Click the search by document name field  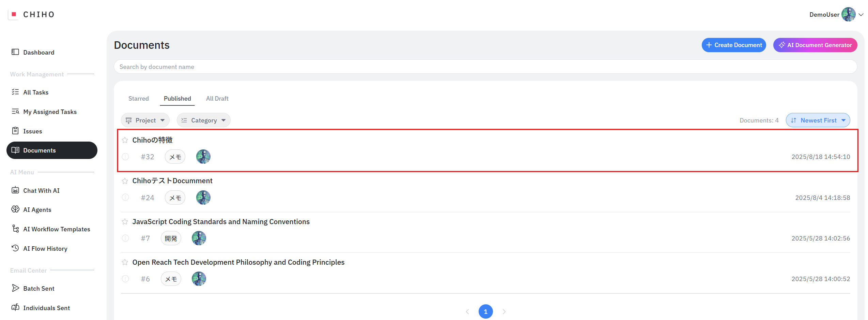click(x=485, y=67)
